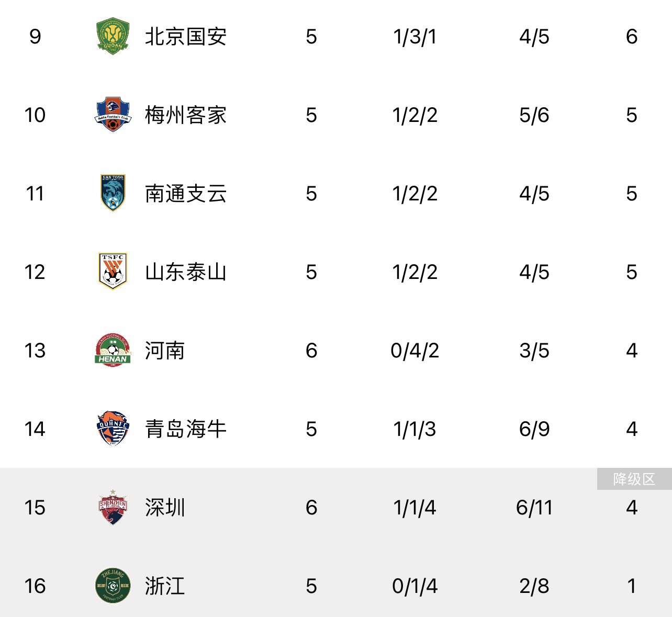The height and width of the screenshot is (617, 672).
Task: Open the 青岛海牛 team name
Action: [186, 429]
